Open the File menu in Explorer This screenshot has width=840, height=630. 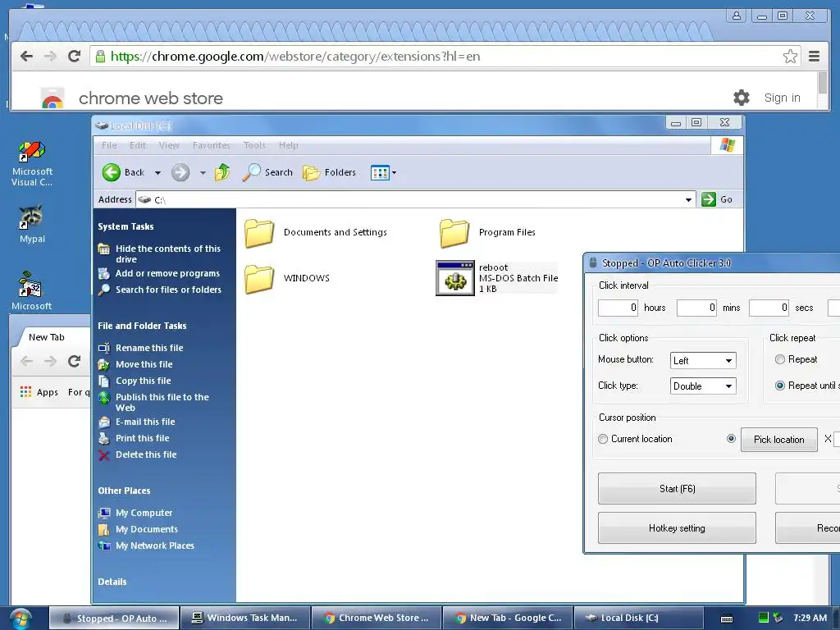coord(109,145)
